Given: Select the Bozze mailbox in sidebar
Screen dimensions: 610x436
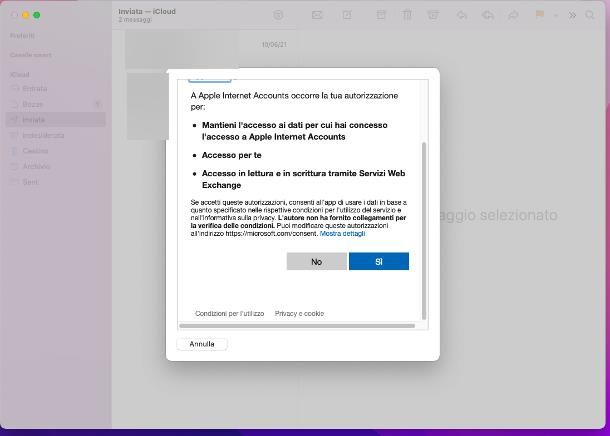Looking at the screenshot, I should tap(56, 104).
